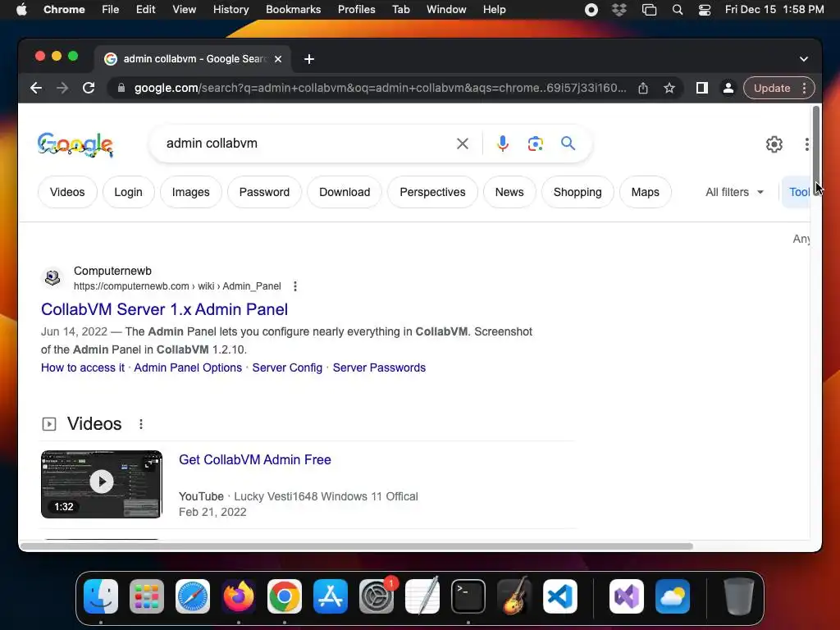
Task: Play the 1:32 video thumbnail
Action: [x=101, y=484]
